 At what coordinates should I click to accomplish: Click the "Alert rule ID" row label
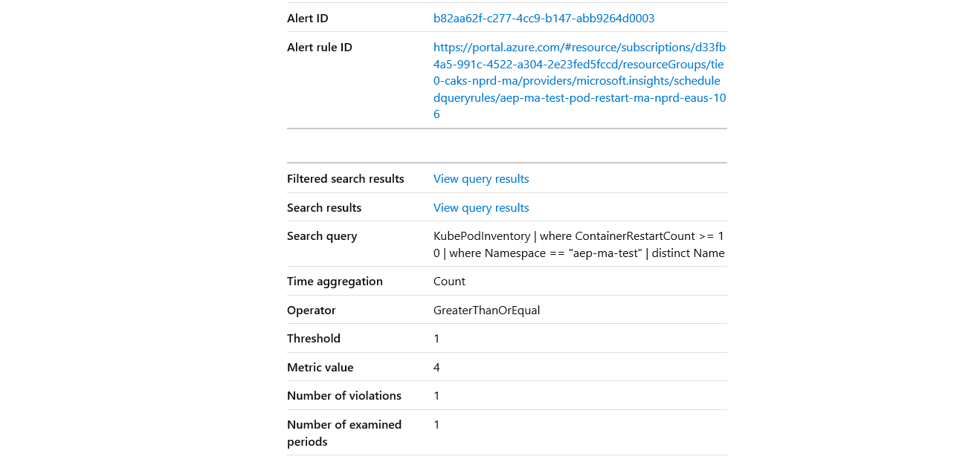point(319,48)
